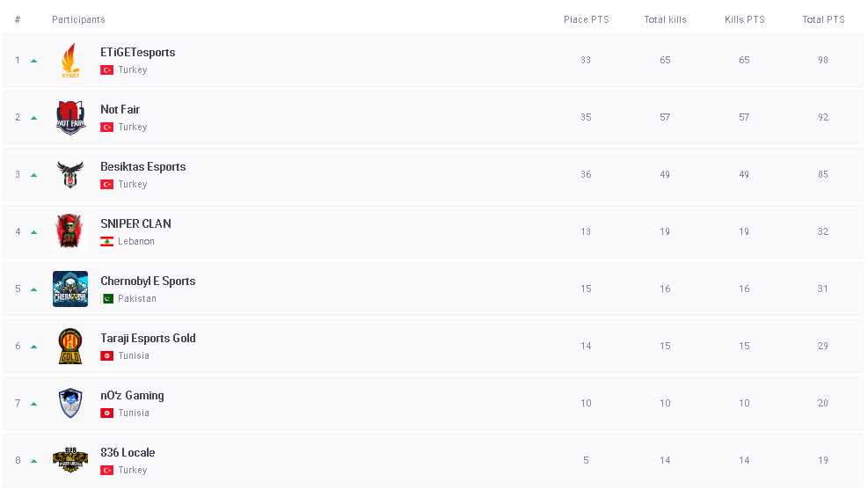Image resolution: width=868 pixels, height=490 pixels.
Task: Click the ETiGETesports flame team logo
Action: pyautogui.click(x=70, y=61)
